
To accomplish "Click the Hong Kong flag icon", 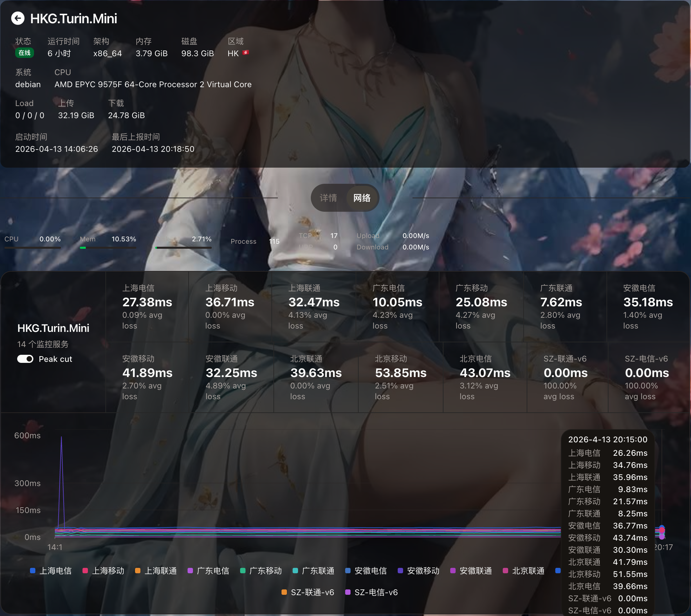I will 246,53.
